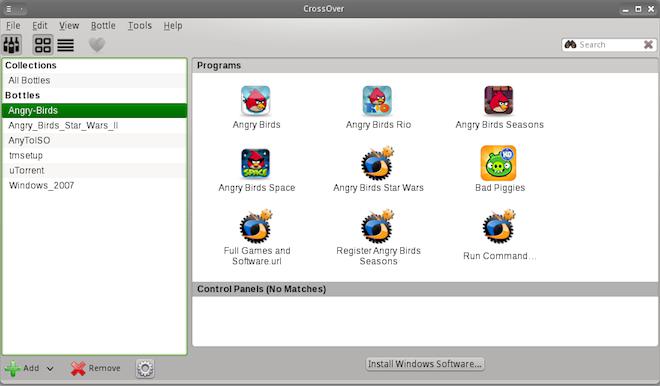Switch to list view
This screenshot has width=660, height=386.
point(66,45)
